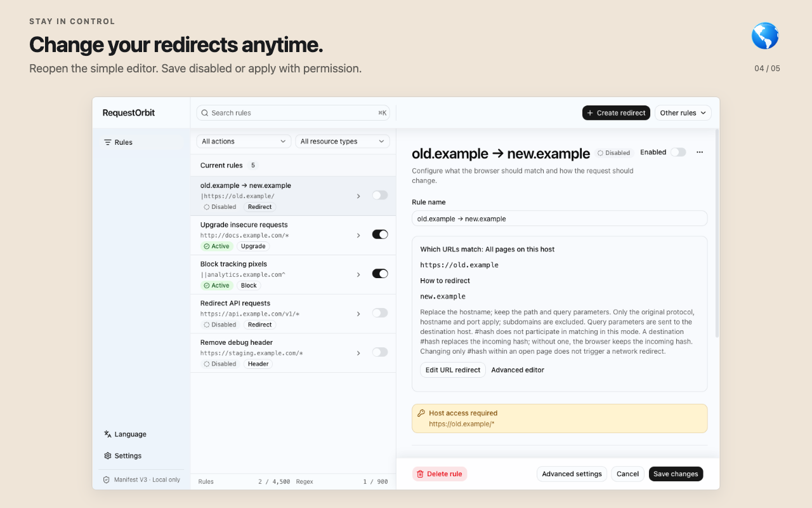Toggle the Enabled switch in editor

point(678,152)
